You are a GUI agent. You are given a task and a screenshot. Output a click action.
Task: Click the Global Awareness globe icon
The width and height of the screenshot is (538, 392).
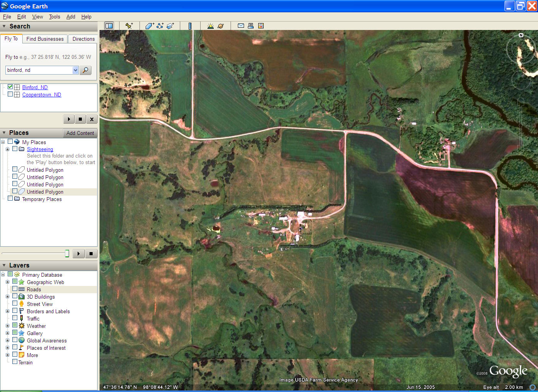(22, 341)
